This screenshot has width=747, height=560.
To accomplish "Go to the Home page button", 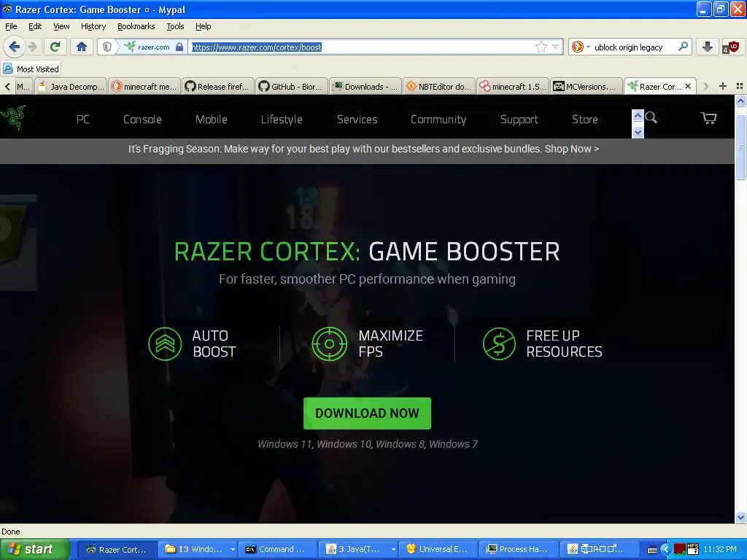I will coord(82,47).
